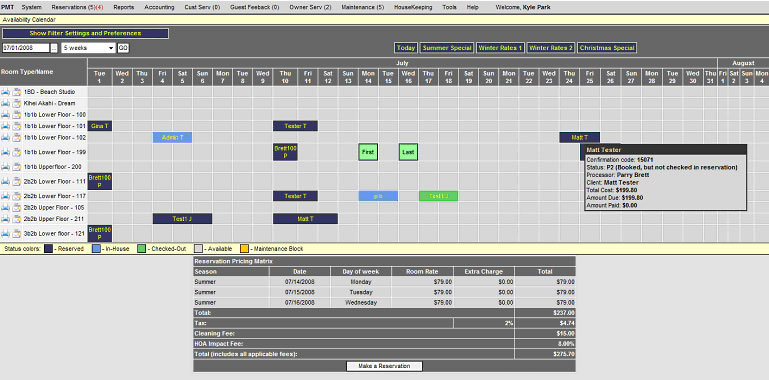This screenshot has height=380, width=769.
Task: Click the start date input field
Action: 26,48
